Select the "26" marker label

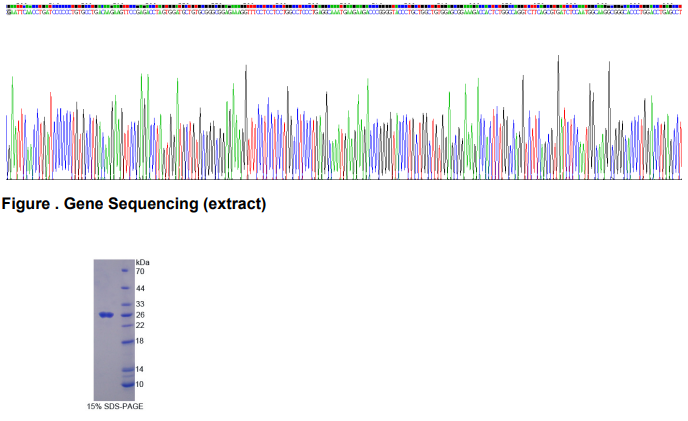140,315
